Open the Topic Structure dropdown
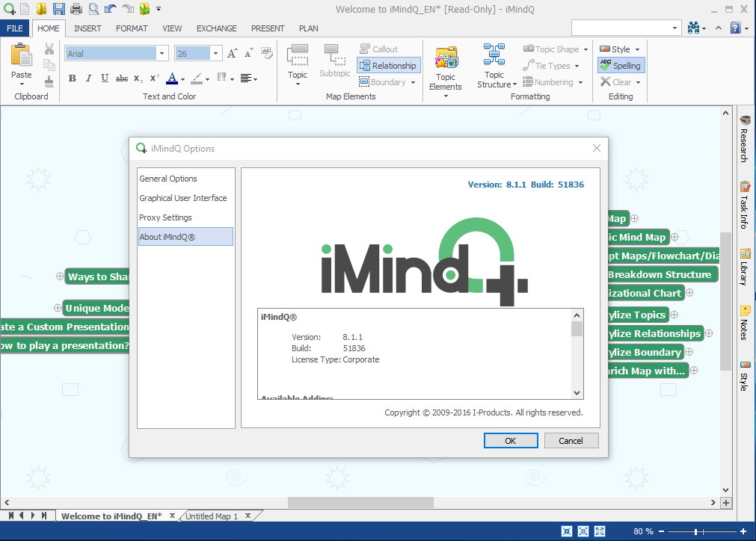Viewport: 756px width, 541px height. point(515,84)
